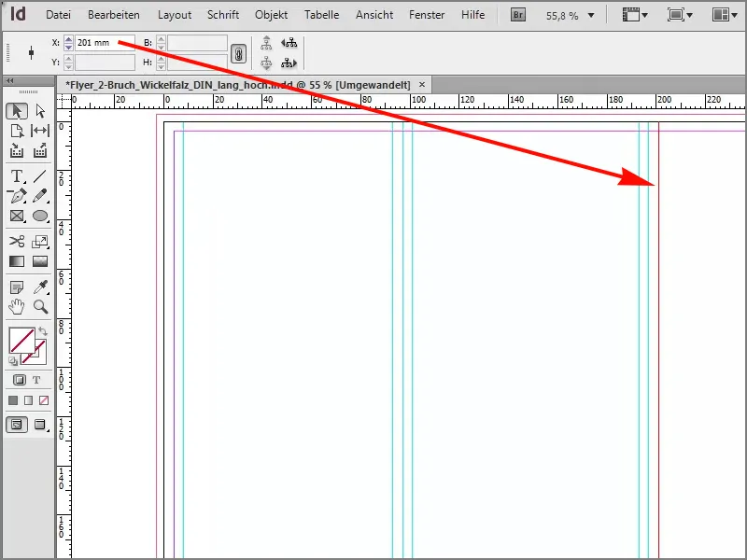
Task: Open the Tabelle menu
Action: pos(321,15)
